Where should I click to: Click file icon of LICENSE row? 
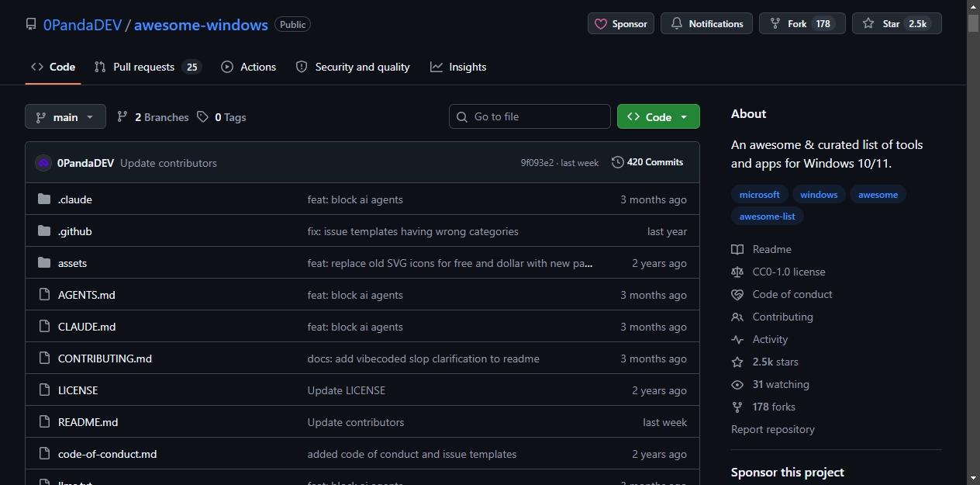pos(44,390)
